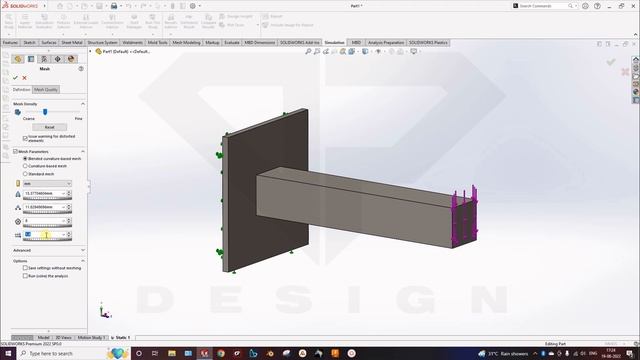Screen dimensions: 640x360
Task: Switch to the Definition tab
Action: tap(22, 89)
